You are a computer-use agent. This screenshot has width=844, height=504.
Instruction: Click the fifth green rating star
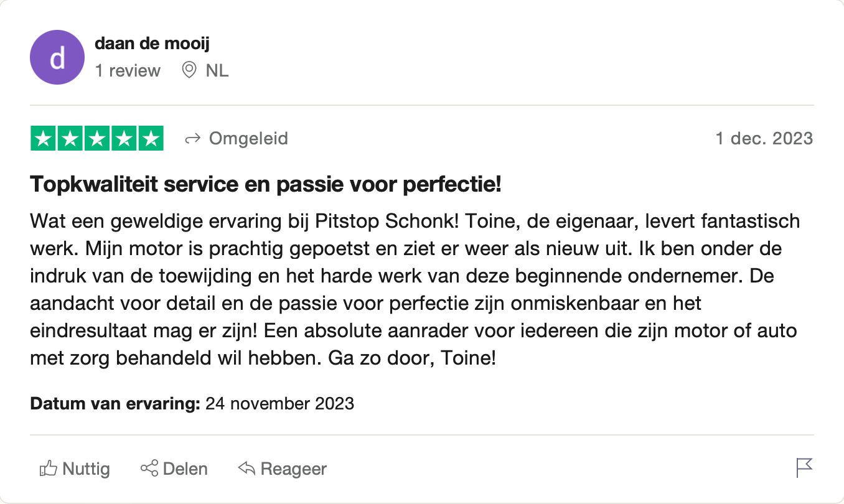tap(151, 138)
